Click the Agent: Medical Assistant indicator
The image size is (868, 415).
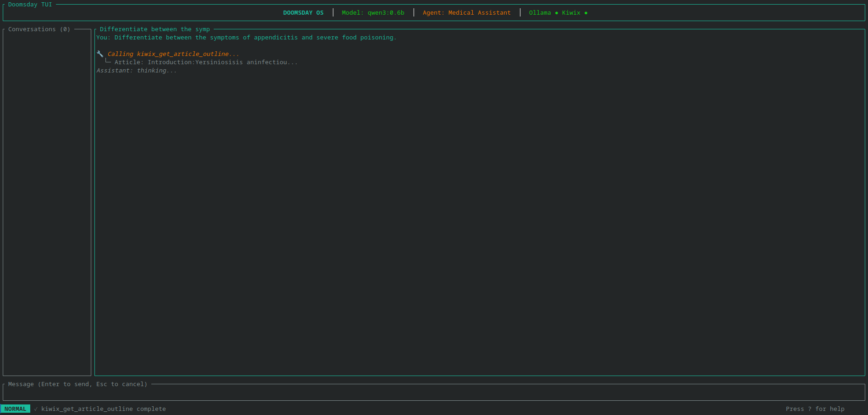[x=466, y=12]
